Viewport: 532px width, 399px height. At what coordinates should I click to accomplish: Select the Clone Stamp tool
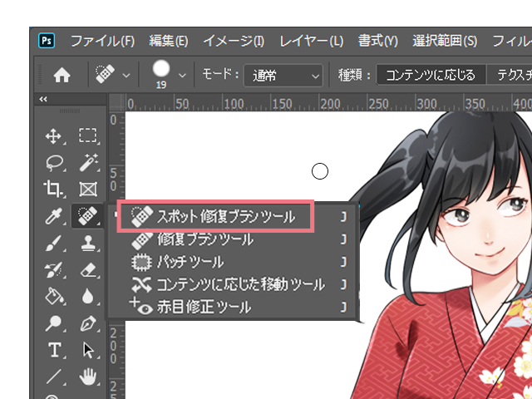point(88,243)
